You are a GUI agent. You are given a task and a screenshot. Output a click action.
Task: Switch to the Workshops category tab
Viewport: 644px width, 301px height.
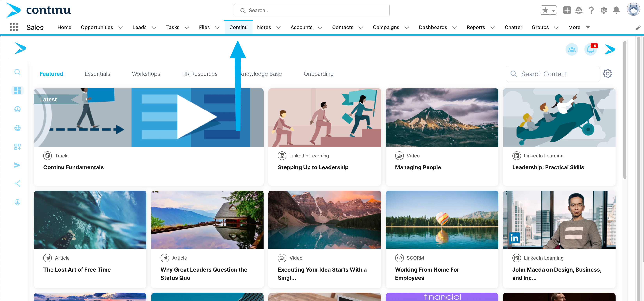pyautogui.click(x=146, y=74)
